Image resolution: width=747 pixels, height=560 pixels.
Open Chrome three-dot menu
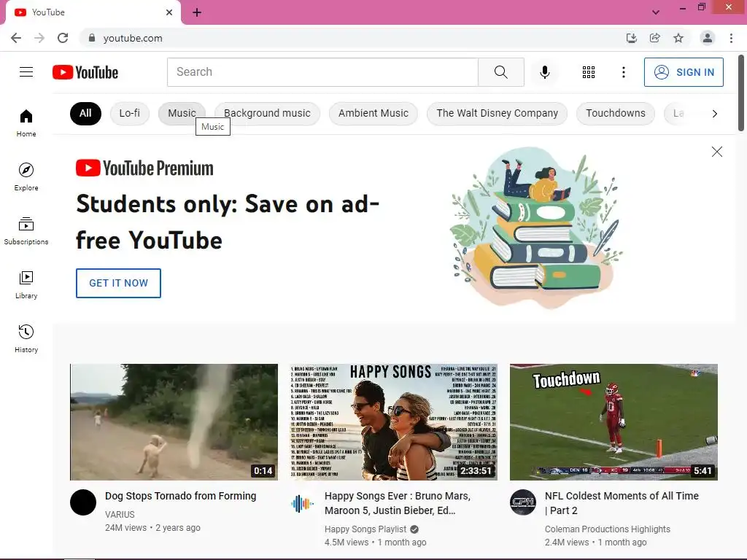pyautogui.click(x=731, y=38)
